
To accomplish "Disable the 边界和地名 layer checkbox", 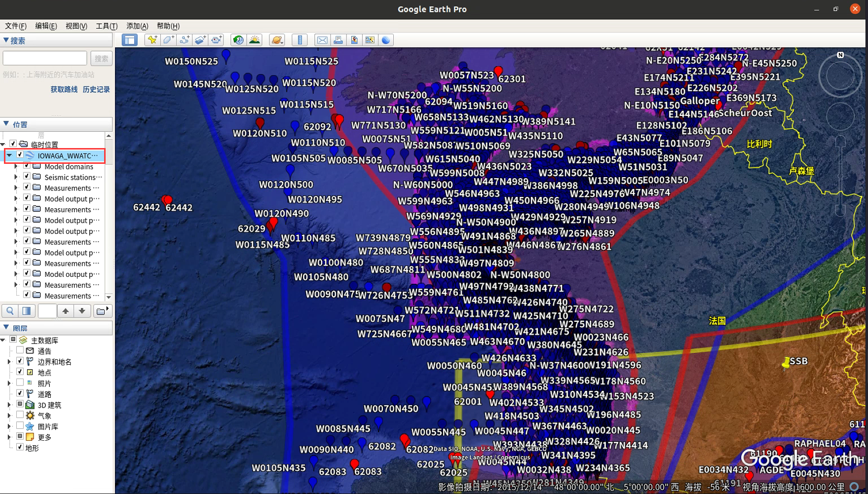I will [20, 361].
